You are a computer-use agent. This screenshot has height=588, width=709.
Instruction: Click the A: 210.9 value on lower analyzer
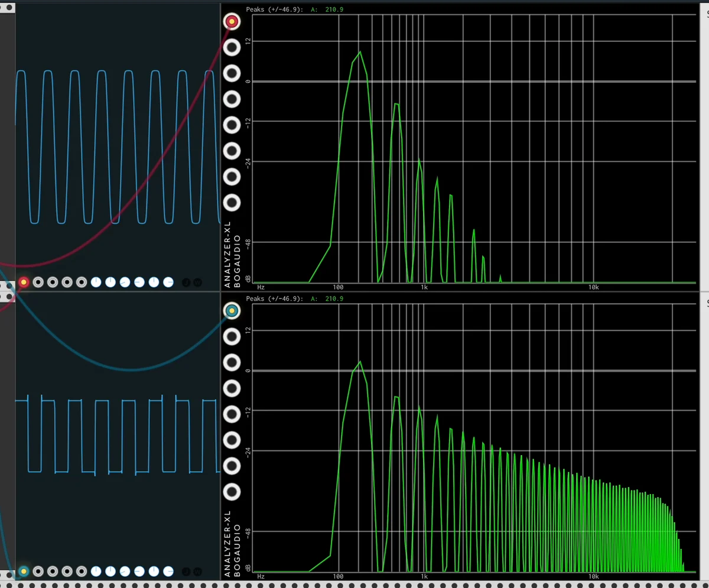click(x=327, y=298)
